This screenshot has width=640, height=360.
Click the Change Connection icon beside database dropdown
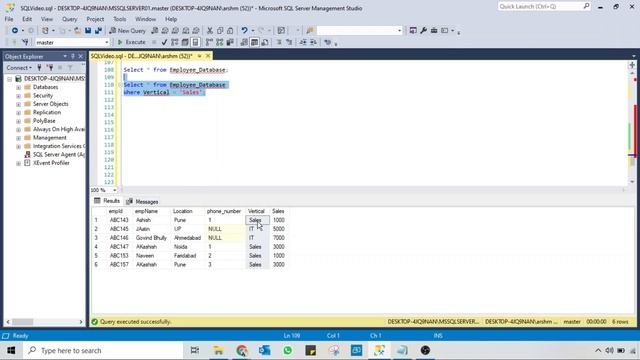[25, 42]
